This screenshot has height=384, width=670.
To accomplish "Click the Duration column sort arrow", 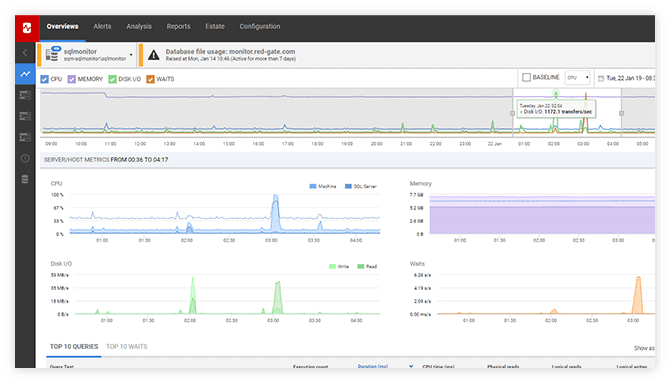I will [x=411, y=366].
